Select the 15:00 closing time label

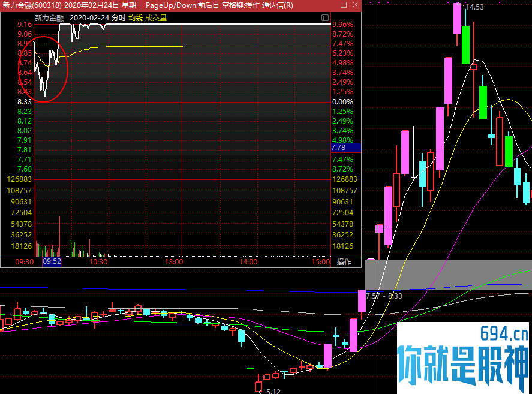point(321,262)
